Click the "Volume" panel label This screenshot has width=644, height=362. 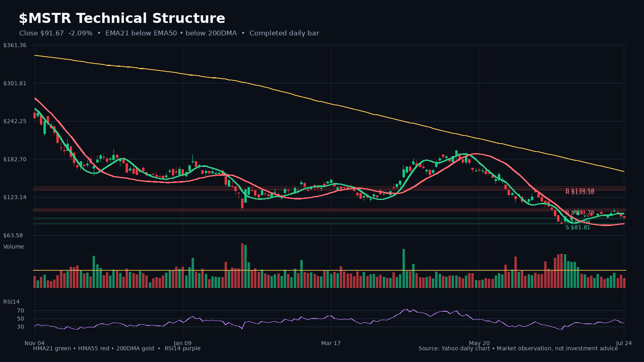(14, 247)
